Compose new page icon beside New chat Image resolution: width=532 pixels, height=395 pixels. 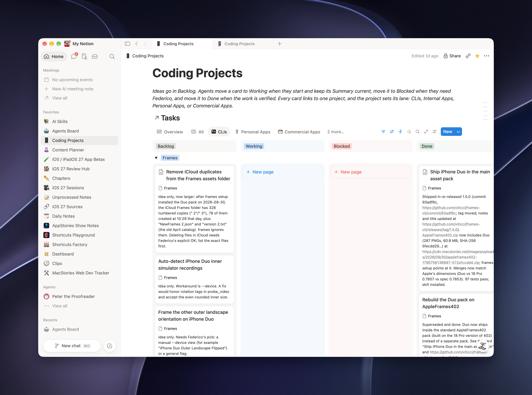click(x=110, y=346)
